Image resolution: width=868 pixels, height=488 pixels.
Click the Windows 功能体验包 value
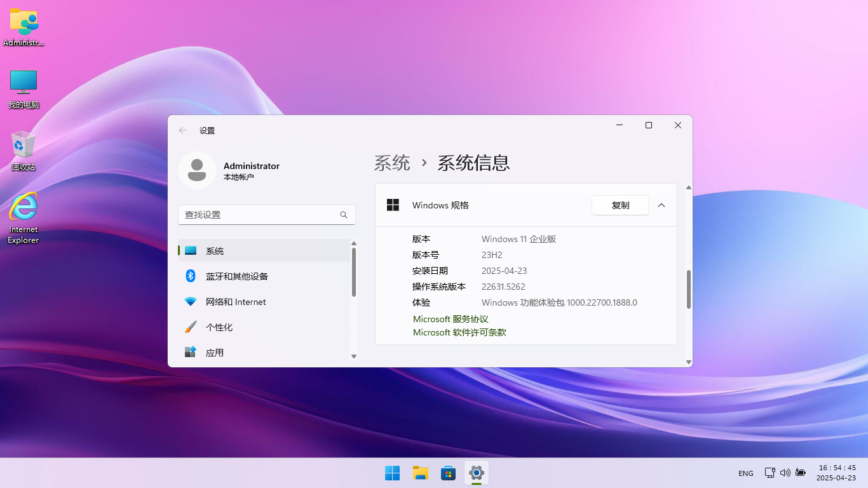click(x=559, y=302)
